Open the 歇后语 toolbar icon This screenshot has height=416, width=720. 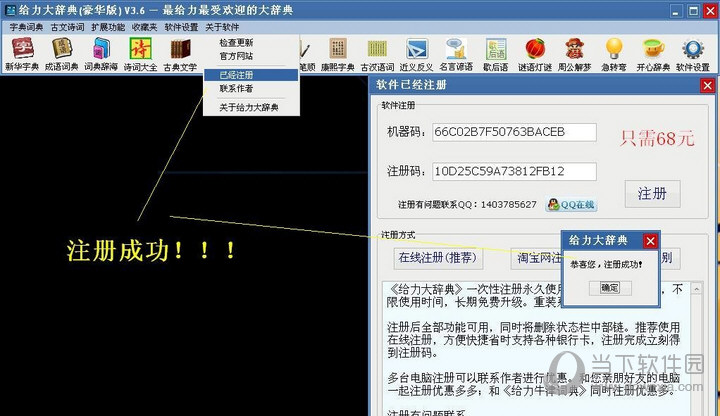(x=496, y=54)
